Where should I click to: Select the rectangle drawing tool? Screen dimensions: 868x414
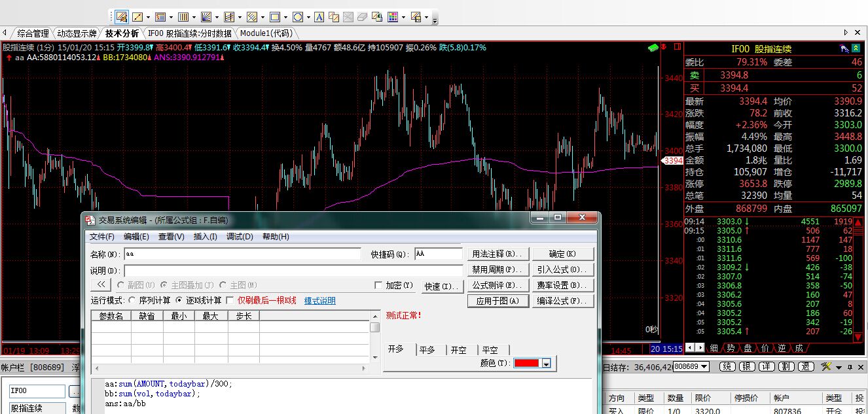[x=274, y=17]
